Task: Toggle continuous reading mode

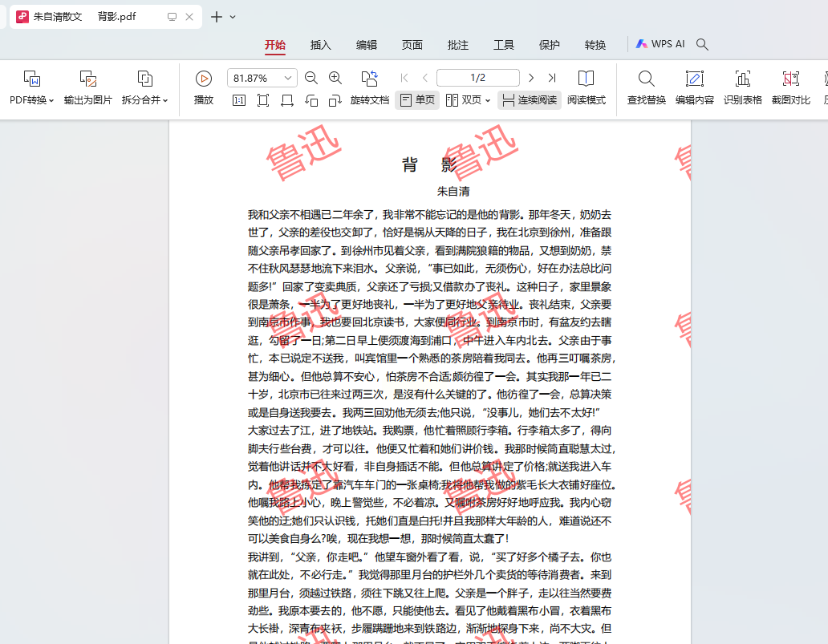Action: pyautogui.click(x=529, y=99)
